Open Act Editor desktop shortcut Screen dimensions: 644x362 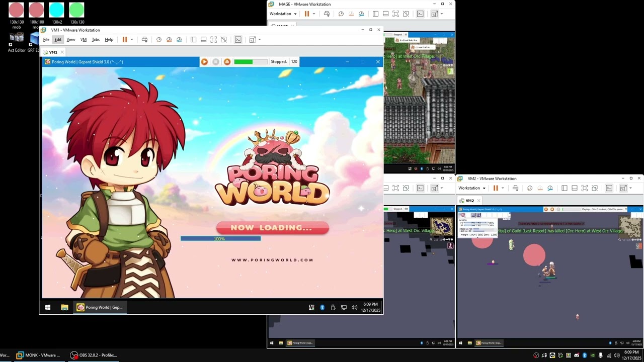pos(17,42)
